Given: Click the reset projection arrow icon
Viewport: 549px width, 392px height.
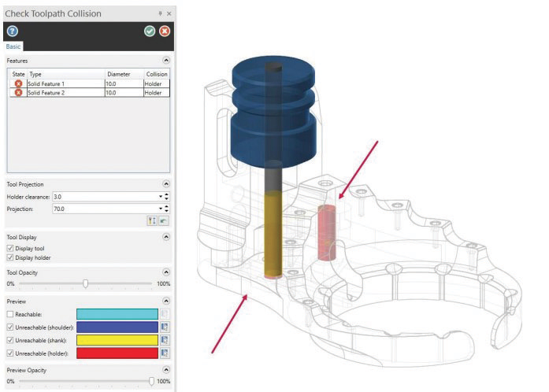Looking at the screenshot, I should (x=164, y=221).
